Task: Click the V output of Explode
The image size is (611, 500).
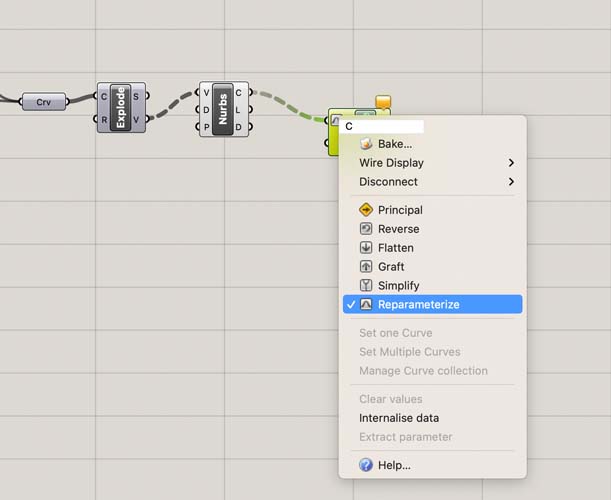Action: [136, 120]
